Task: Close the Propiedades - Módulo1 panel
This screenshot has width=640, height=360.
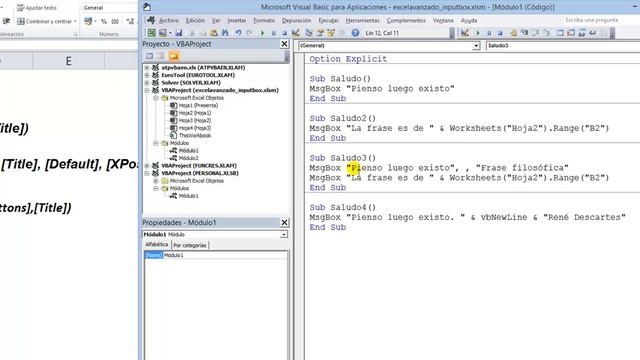Action: tap(284, 222)
